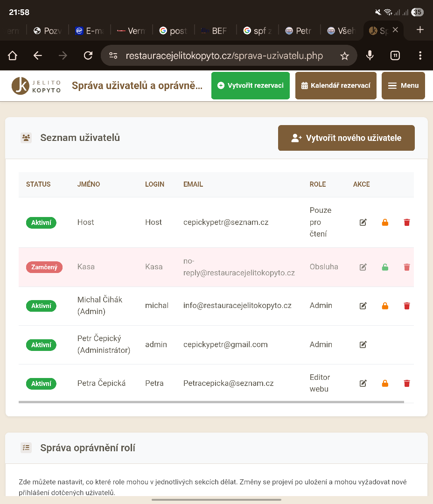Delete the Petra Čepická user

[x=407, y=383]
